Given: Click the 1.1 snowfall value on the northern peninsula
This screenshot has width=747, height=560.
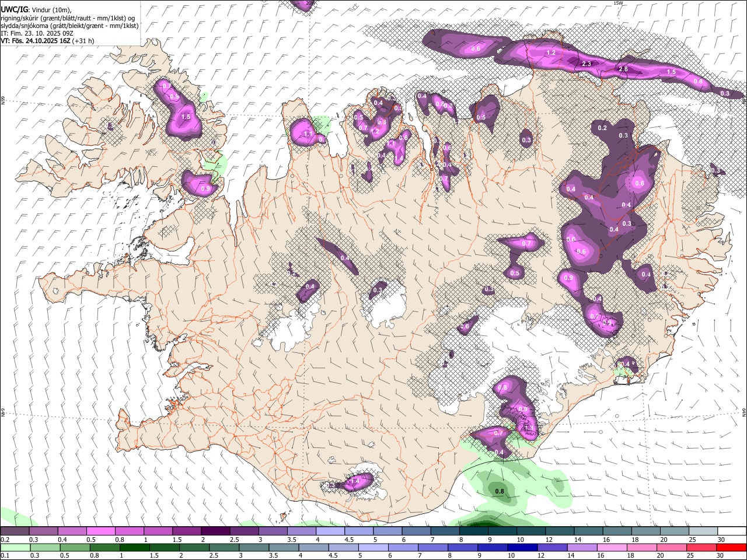Looking at the screenshot, I should [308, 134].
